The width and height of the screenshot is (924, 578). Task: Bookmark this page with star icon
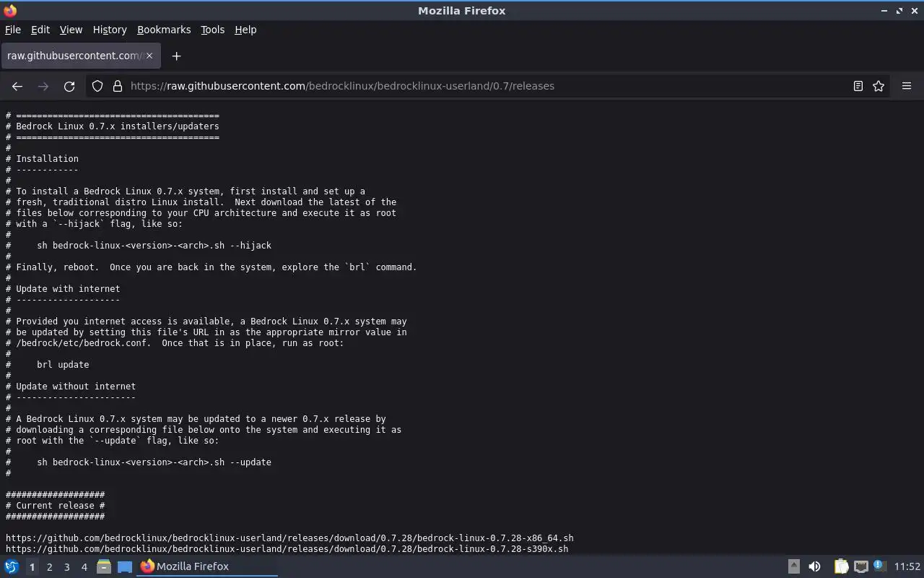(x=879, y=86)
